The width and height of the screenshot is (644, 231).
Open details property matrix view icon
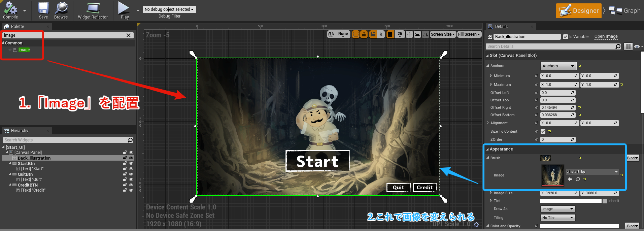click(628, 46)
